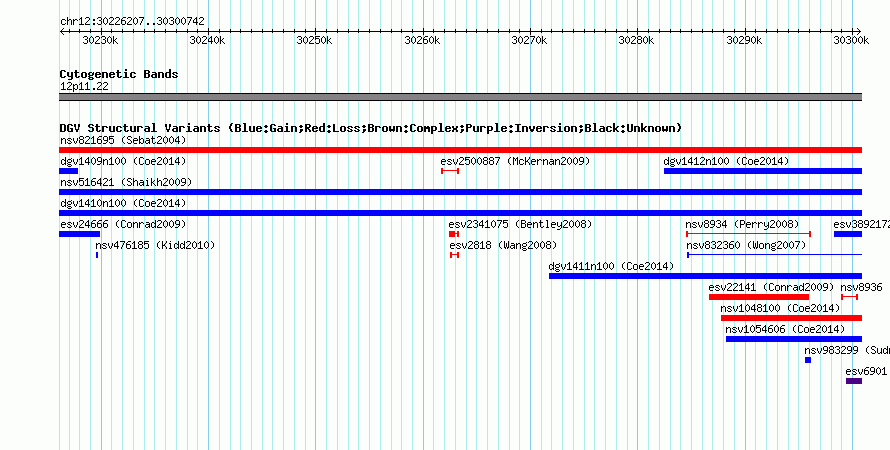Screen dimensions: 890x450
Task: Open the truncated esv3892173 label
Action: click(x=862, y=224)
